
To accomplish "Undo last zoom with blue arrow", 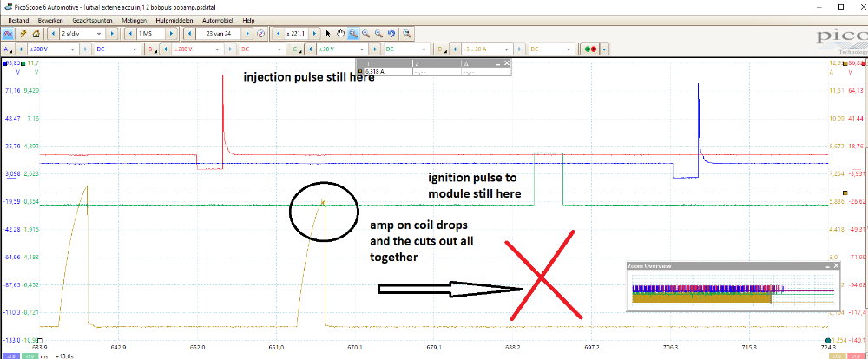I will (x=391, y=33).
